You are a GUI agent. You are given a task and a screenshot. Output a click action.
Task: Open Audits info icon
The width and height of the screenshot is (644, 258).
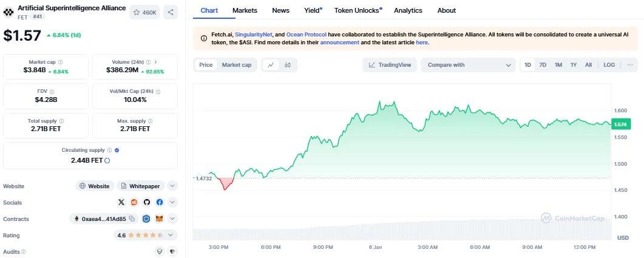[24, 251]
